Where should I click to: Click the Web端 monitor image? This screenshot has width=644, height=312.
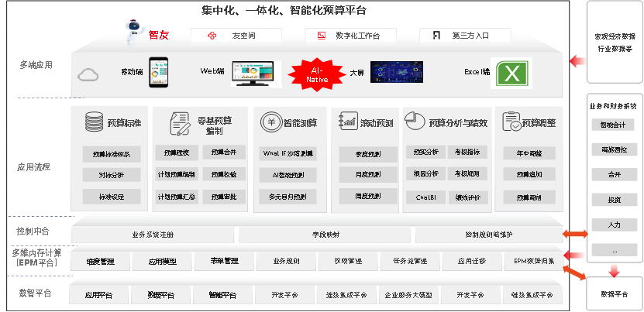253,74
